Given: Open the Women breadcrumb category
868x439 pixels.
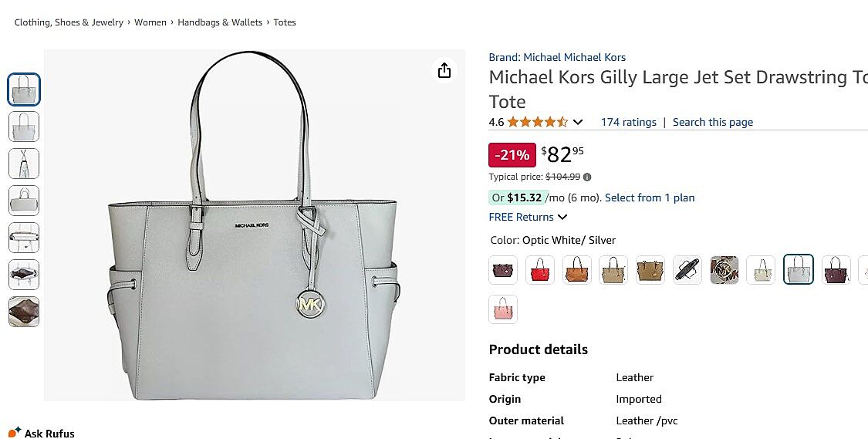Looking at the screenshot, I should (x=150, y=22).
